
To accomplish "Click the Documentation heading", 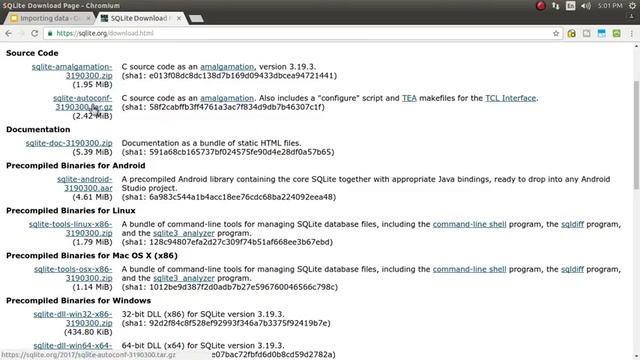I will 38,129.
